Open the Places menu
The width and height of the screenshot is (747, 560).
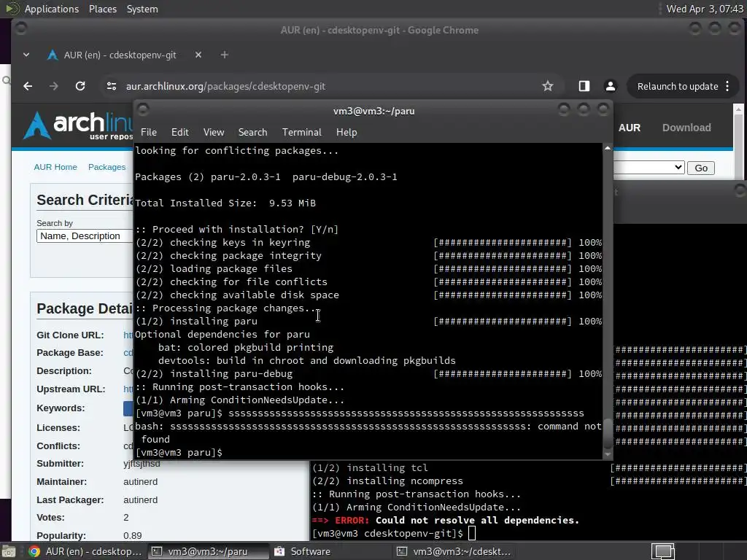point(103,9)
